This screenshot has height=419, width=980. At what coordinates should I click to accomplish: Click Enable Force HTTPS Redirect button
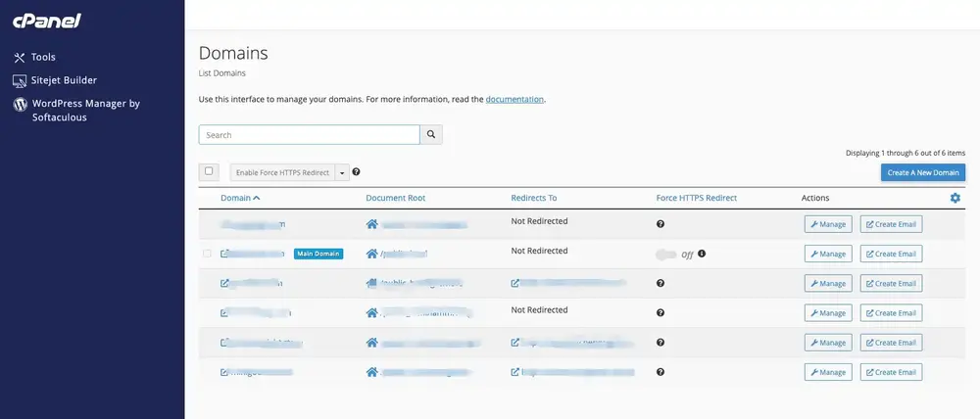point(282,172)
